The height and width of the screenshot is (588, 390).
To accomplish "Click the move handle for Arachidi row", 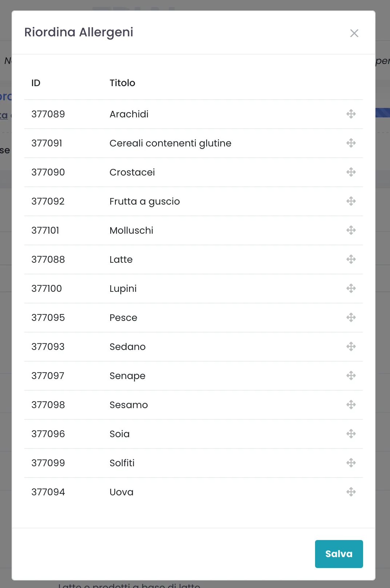I will (x=351, y=114).
